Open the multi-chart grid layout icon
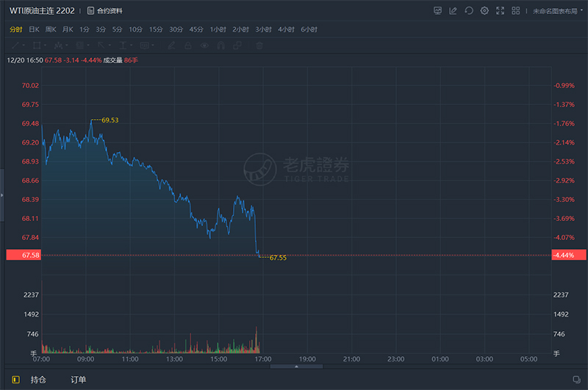 [517, 11]
